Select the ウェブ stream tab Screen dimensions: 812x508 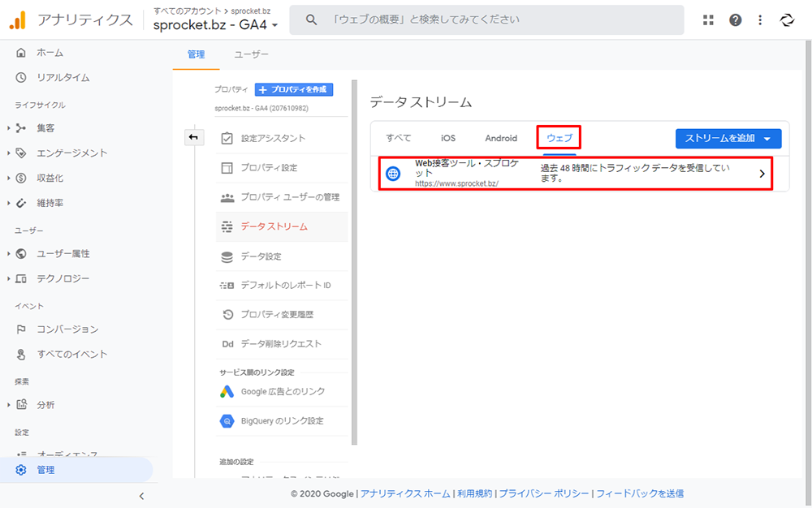click(559, 138)
